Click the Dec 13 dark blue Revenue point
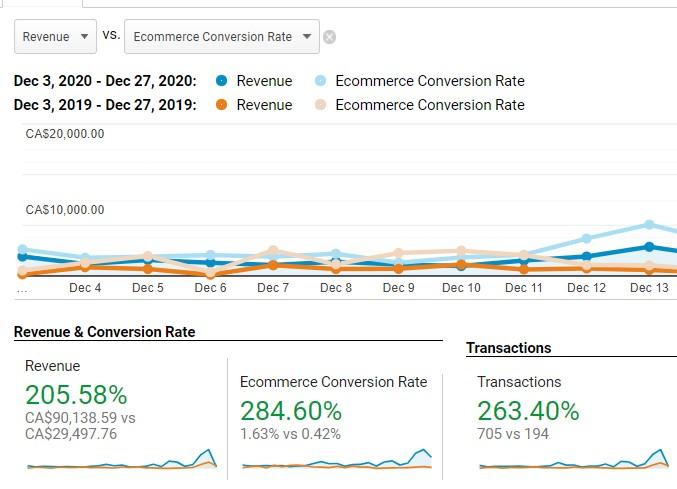Viewport: 677px width, 489px height. [x=649, y=246]
